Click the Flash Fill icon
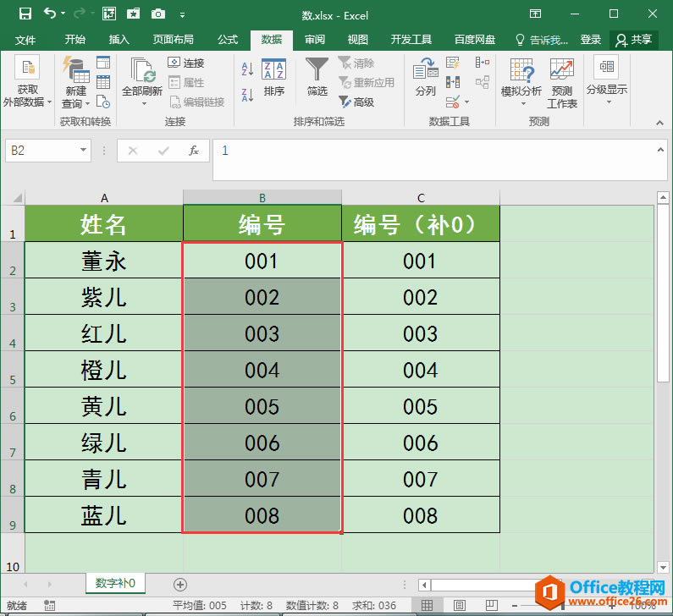Viewport: 673px width, 616px height. 452,63
